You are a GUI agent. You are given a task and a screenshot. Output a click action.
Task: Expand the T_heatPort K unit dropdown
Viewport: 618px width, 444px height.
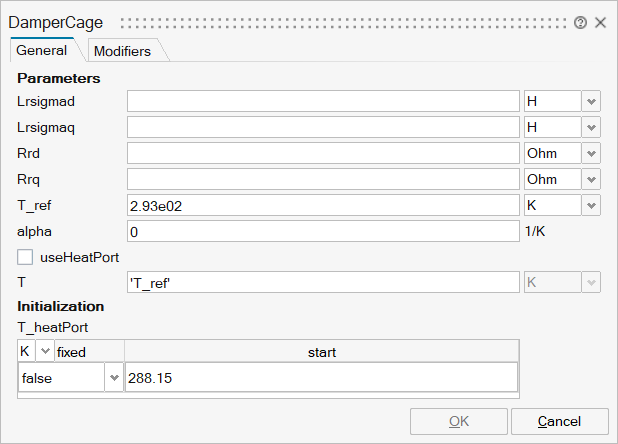[x=44, y=352]
